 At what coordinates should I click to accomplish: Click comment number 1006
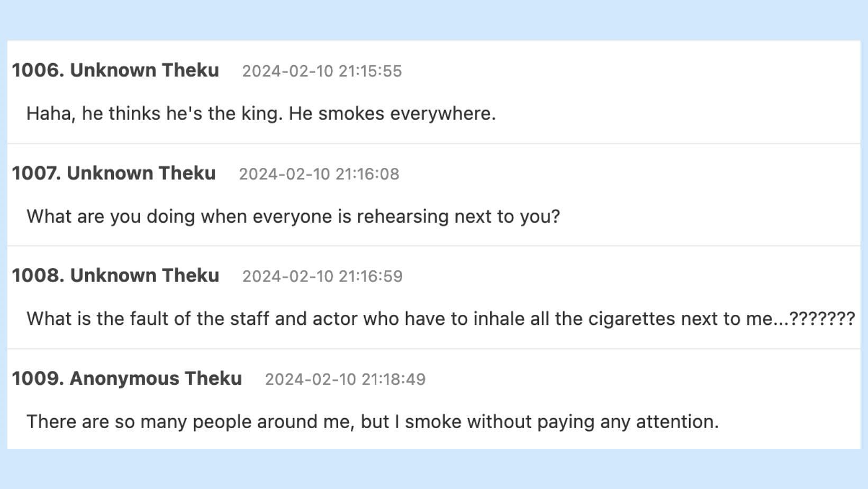click(x=38, y=70)
